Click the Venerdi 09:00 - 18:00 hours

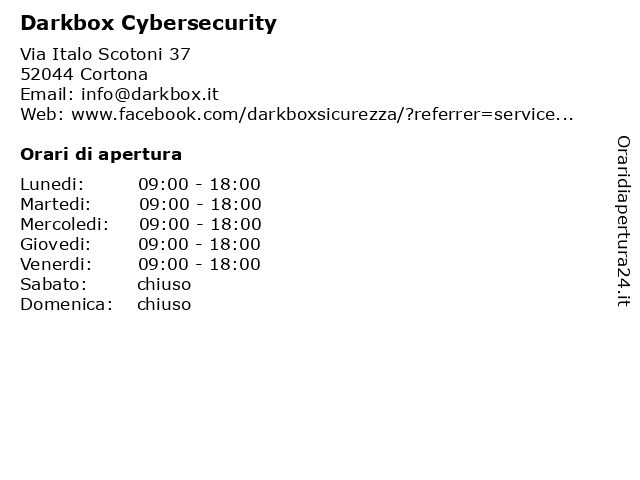tap(199, 264)
